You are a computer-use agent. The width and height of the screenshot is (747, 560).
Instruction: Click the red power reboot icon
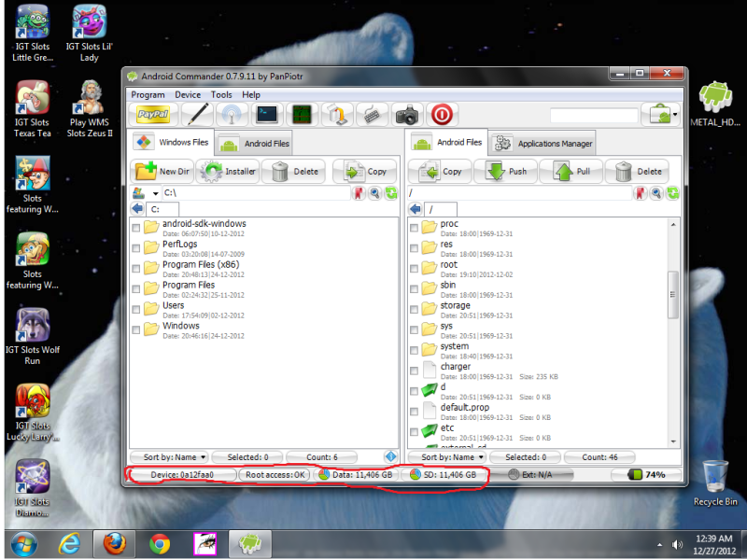click(x=442, y=114)
